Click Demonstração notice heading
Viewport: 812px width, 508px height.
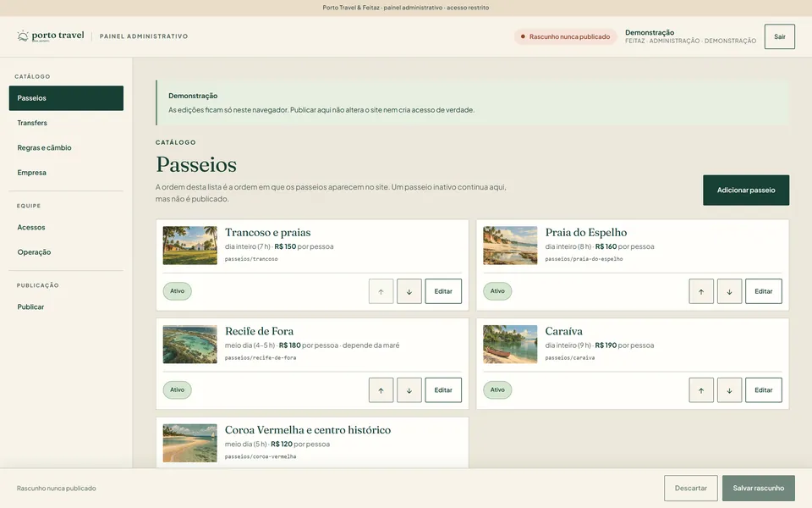(193, 96)
